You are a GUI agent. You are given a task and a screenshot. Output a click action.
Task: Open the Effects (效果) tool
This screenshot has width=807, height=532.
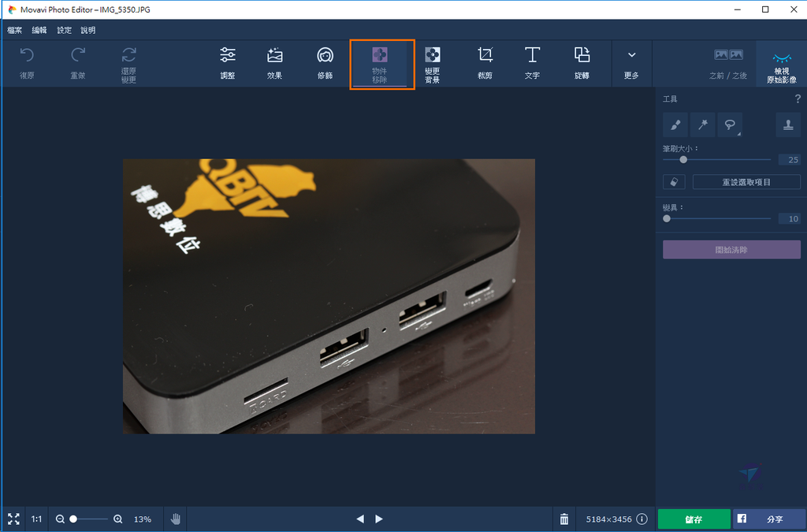275,63
